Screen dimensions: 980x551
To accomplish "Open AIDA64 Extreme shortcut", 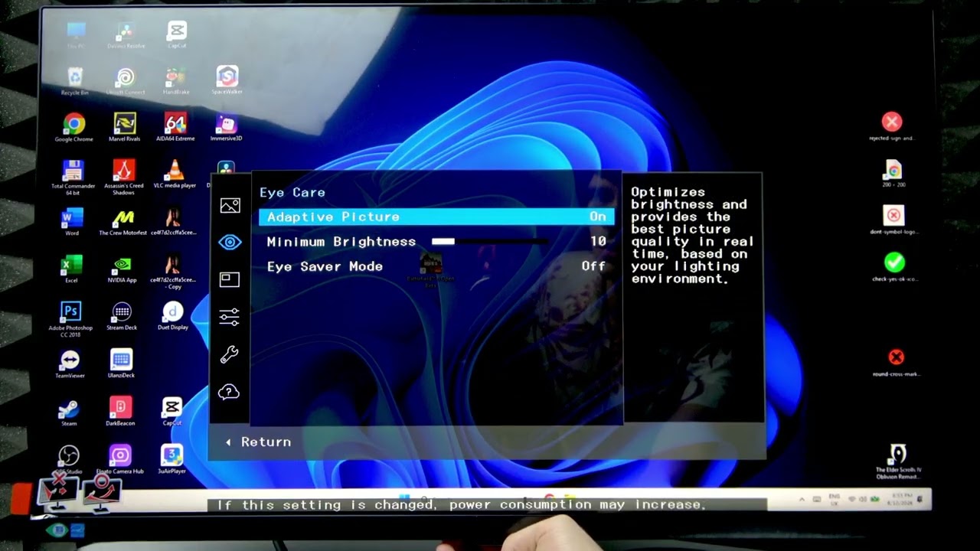I will pyautogui.click(x=175, y=128).
